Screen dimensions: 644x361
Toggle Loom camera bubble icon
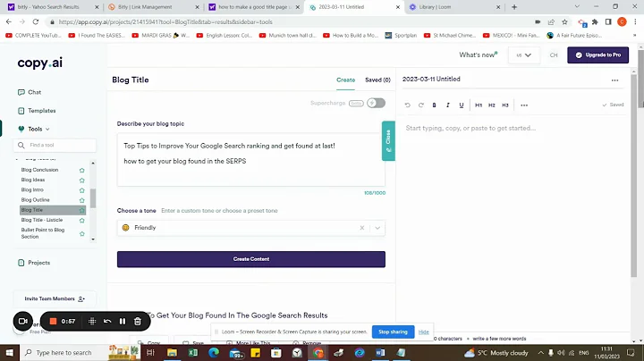tap(23, 321)
